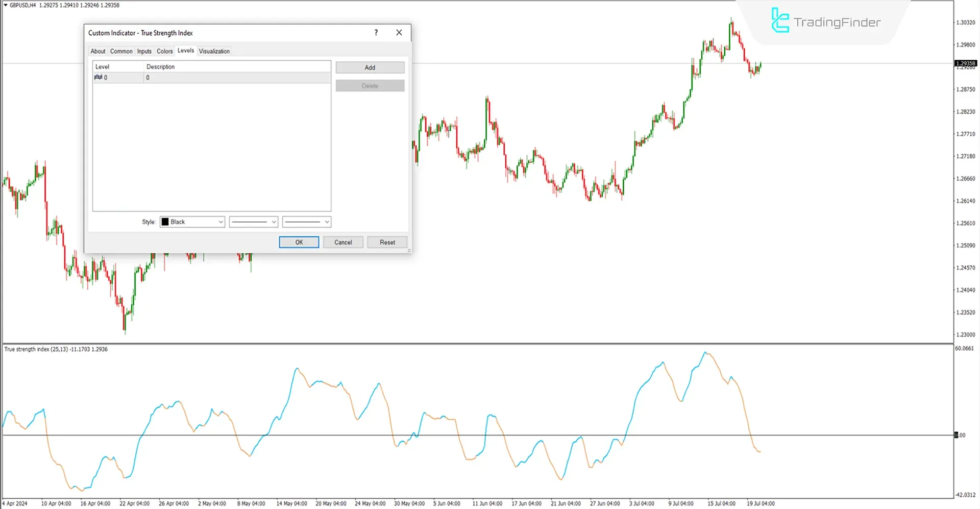The height and width of the screenshot is (509, 980).
Task: Expand the line style dropdown
Action: pyautogui.click(x=254, y=222)
